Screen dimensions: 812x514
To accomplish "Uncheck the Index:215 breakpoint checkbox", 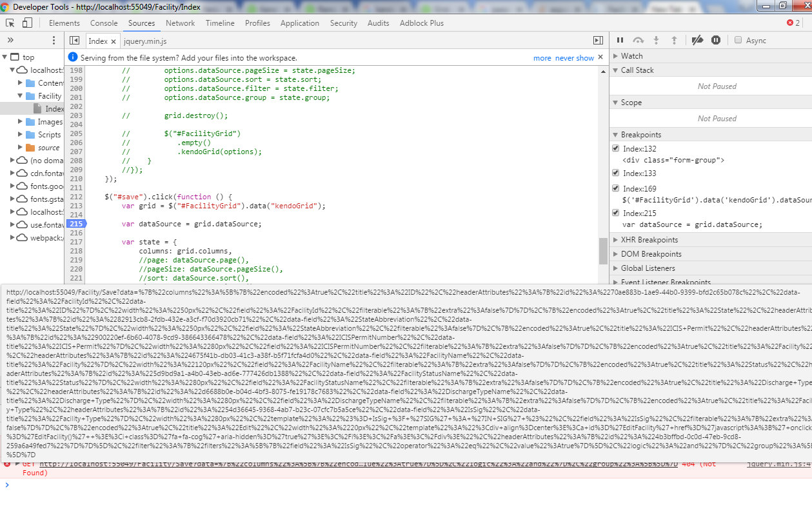I will [x=615, y=213].
